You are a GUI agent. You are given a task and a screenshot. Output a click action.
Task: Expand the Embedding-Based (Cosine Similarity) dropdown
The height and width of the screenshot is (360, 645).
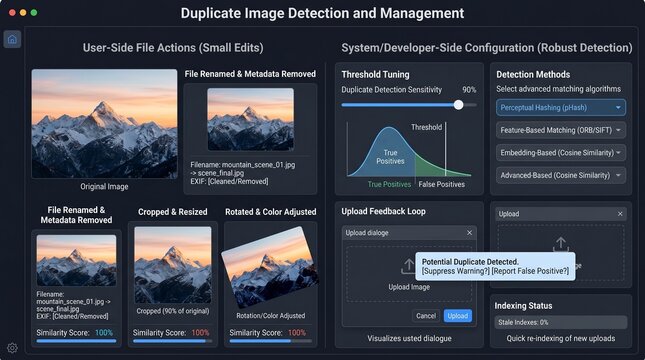tap(561, 153)
